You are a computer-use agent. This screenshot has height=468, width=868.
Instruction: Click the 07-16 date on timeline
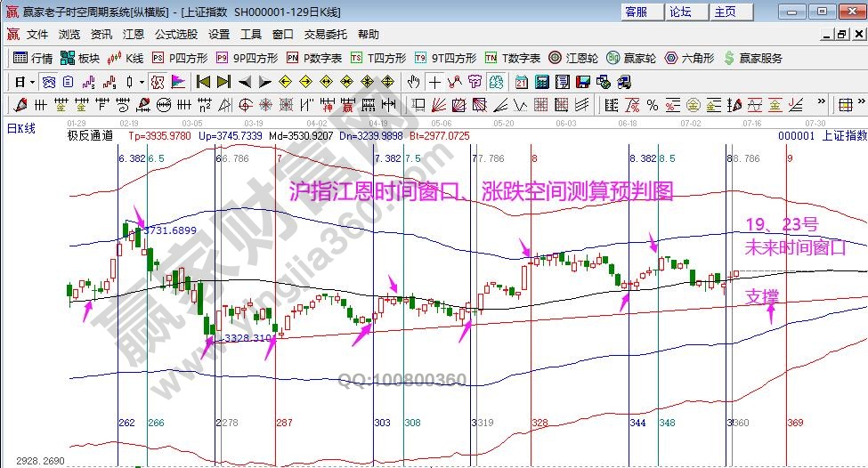coord(752,122)
